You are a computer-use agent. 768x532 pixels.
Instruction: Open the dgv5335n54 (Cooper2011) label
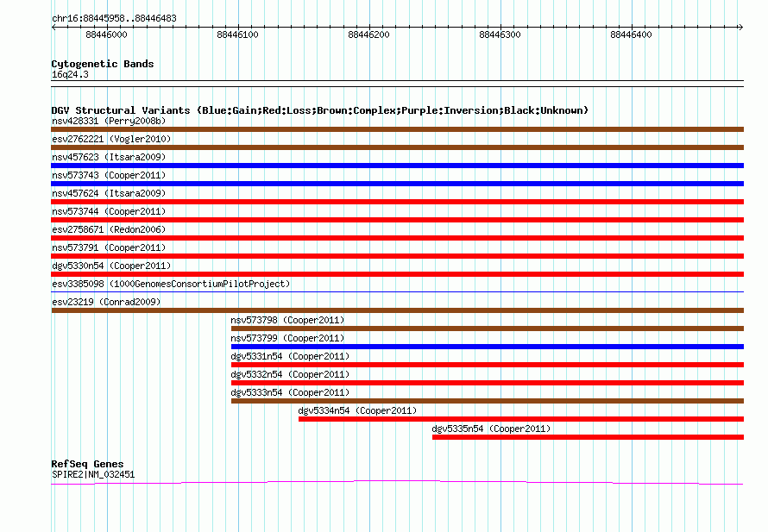(x=491, y=429)
